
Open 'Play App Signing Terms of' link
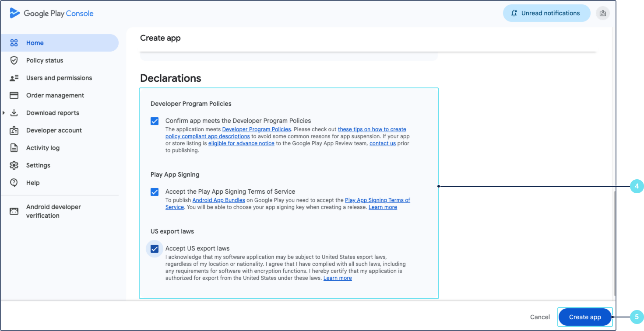click(x=377, y=200)
